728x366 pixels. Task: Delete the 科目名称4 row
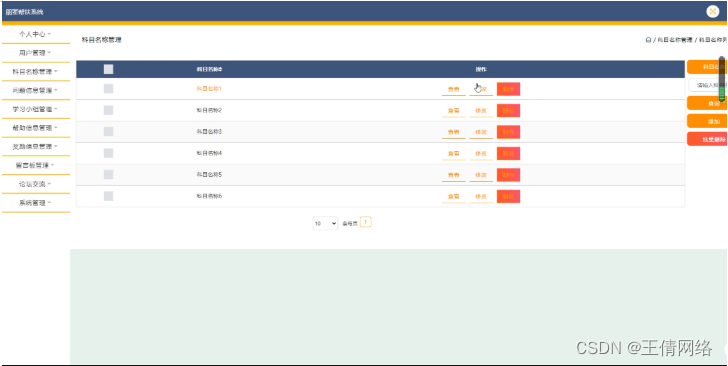tap(508, 154)
